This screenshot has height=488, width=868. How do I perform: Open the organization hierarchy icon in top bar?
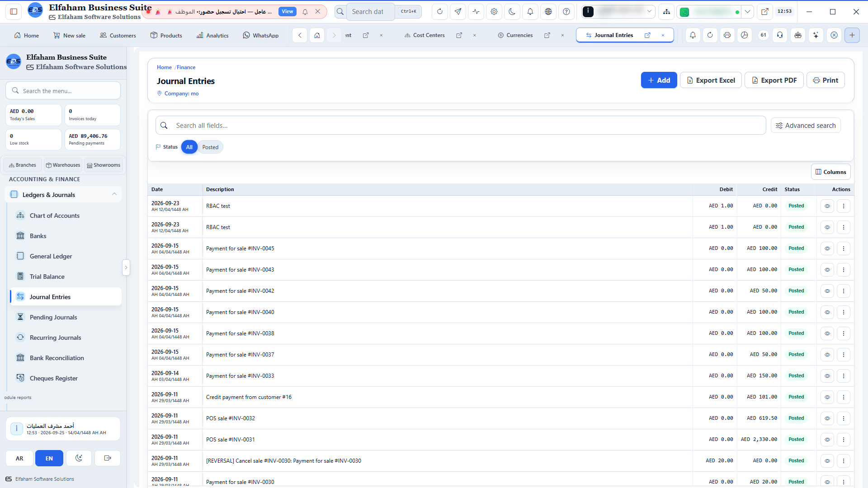point(666,12)
